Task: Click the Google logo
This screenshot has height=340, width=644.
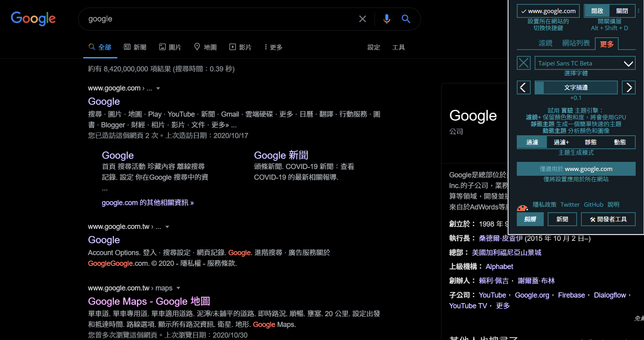Action: tap(33, 19)
